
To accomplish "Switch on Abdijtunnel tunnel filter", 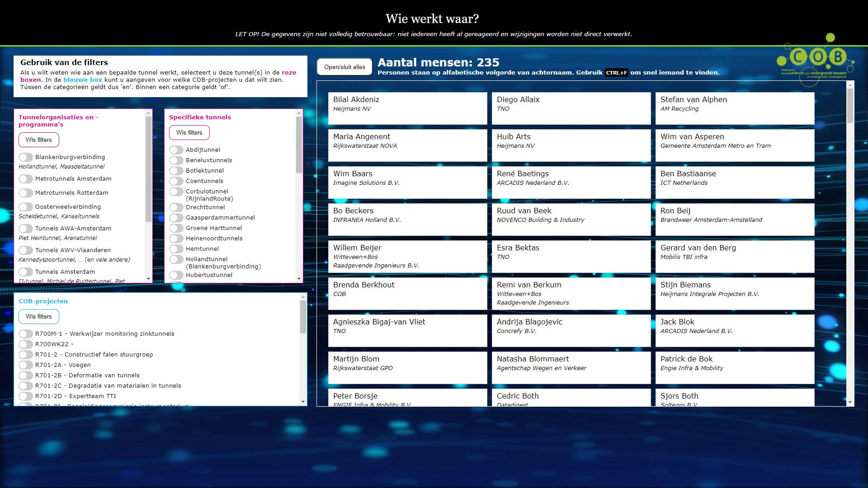I will pyautogui.click(x=176, y=150).
